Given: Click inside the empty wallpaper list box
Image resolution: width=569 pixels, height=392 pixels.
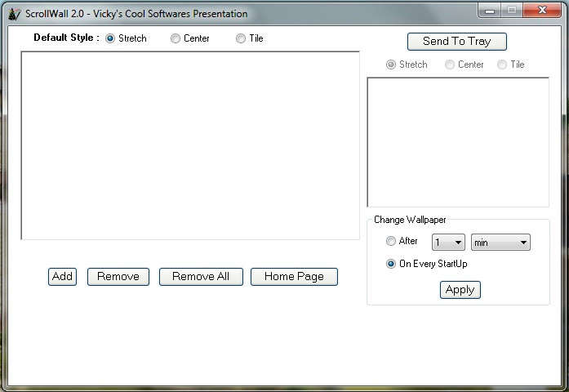Looking at the screenshot, I should click(x=190, y=145).
